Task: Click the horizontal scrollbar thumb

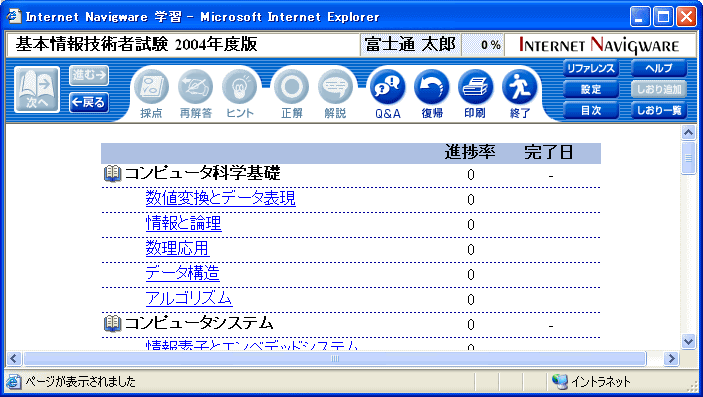Action: click(x=334, y=358)
